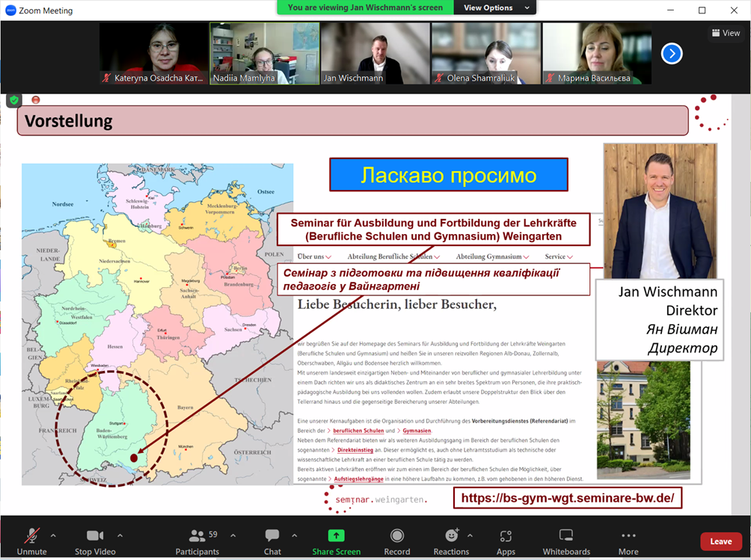The image size is (751, 560).
Task: Leave the meeting
Action: point(720,541)
